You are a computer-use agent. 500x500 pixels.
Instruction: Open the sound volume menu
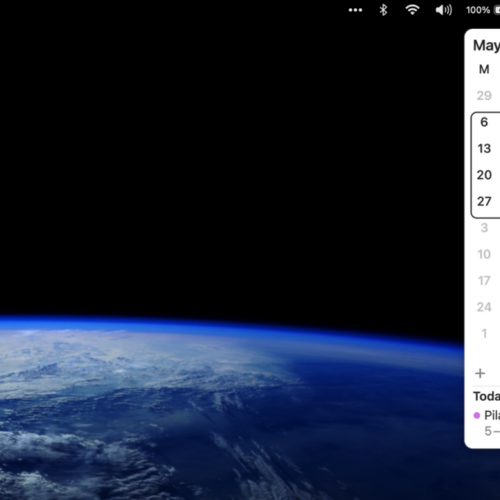click(444, 10)
